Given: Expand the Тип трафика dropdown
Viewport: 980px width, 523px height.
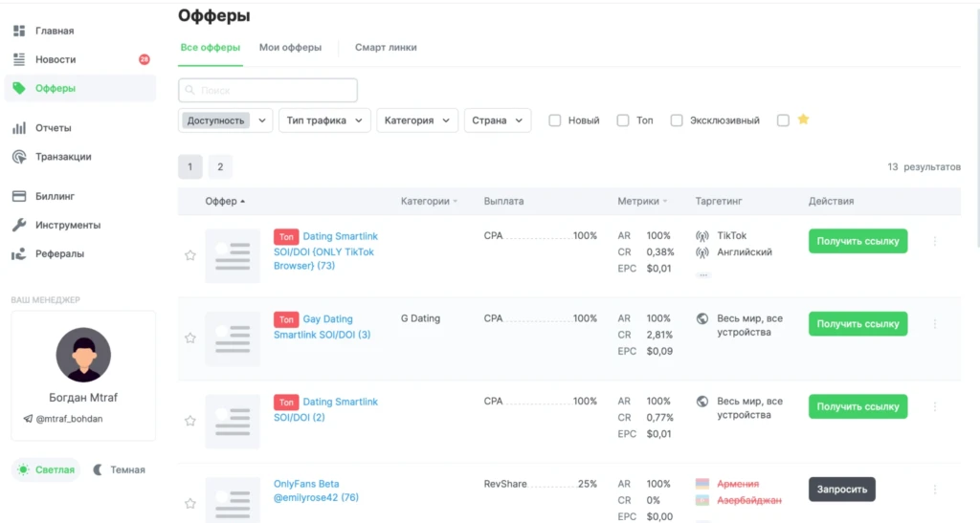Looking at the screenshot, I should (324, 120).
